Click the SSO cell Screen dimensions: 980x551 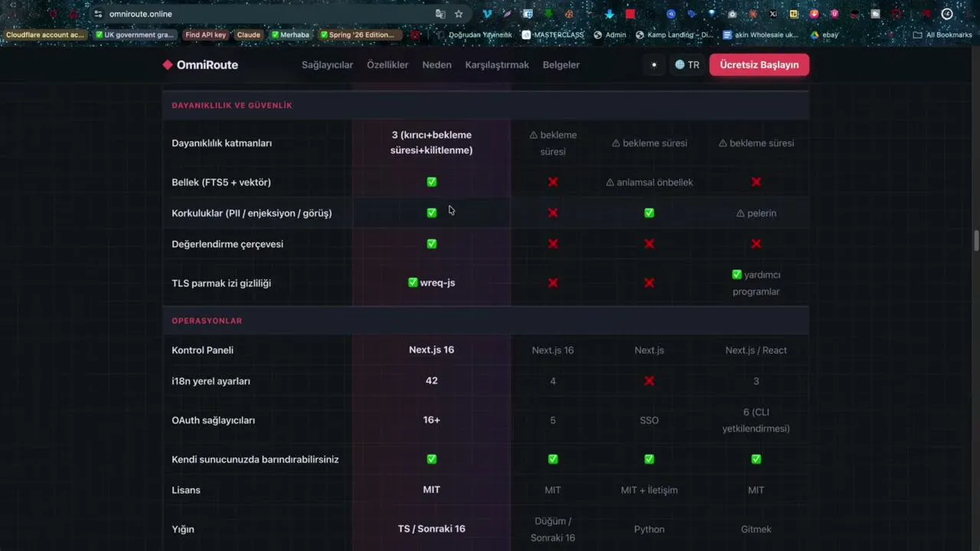pos(649,420)
